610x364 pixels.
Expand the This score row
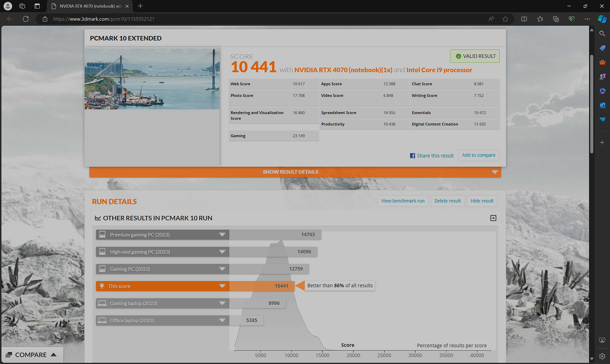click(x=162, y=286)
